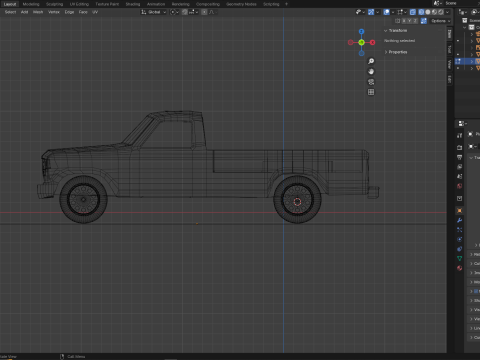Viewport: 480px width, 360px height.
Task: Switch perspective/orthographic with the grid icon
Action: tap(371, 92)
